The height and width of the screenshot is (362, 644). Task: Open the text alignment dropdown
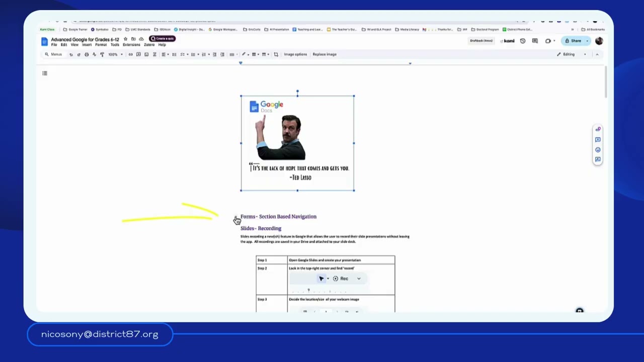(165, 54)
